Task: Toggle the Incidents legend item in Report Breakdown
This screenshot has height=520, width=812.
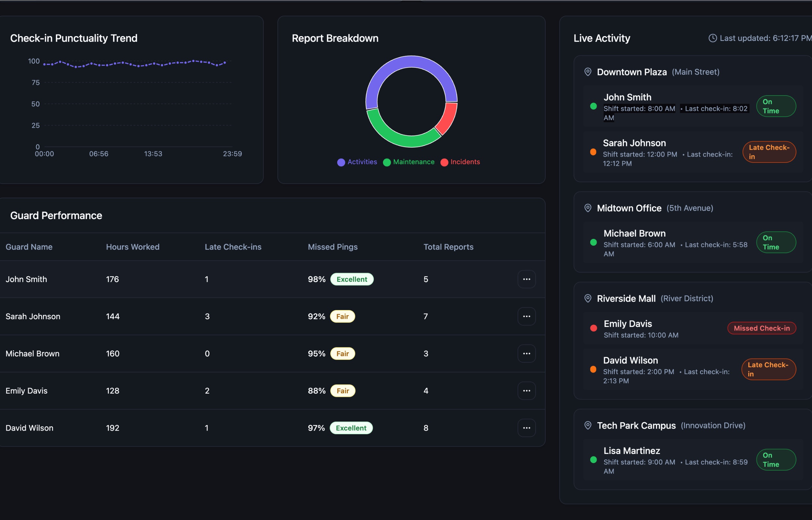Action: 460,162
